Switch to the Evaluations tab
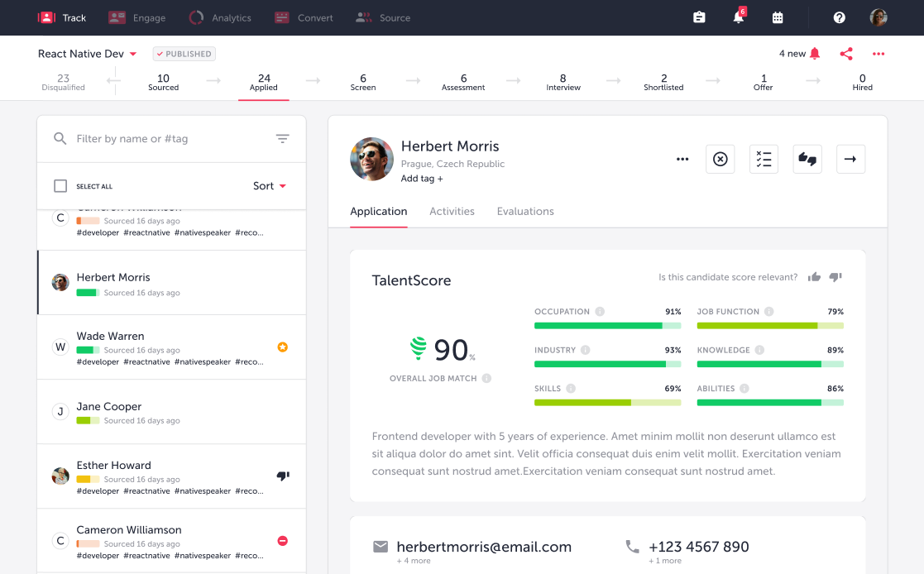Image resolution: width=924 pixels, height=574 pixels. (525, 212)
